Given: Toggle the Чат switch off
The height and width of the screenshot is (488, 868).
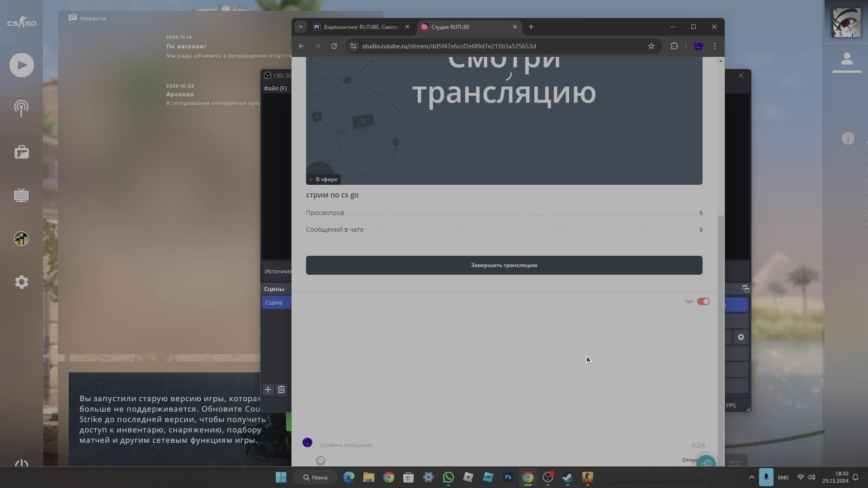Looking at the screenshot, I should tap(703, 301).
